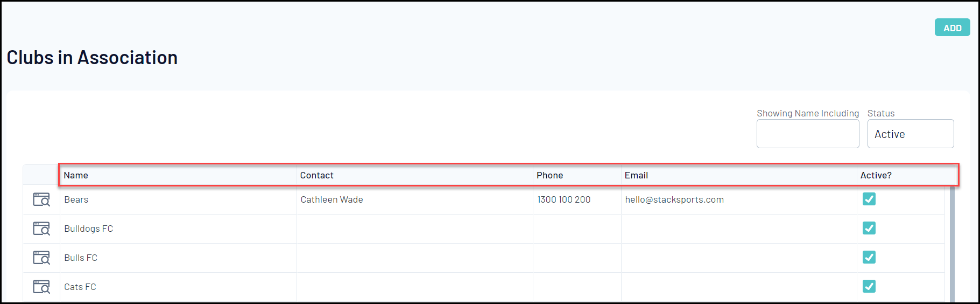Sort by the Active? column header
The width and height of the screenshot is (980, 304).
tap(876, 175)
